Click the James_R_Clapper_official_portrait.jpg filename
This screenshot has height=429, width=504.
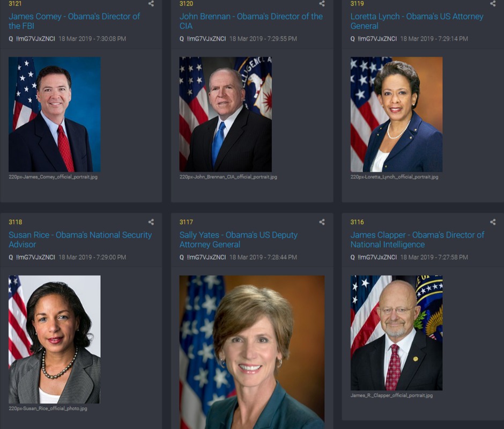[391, 395]
